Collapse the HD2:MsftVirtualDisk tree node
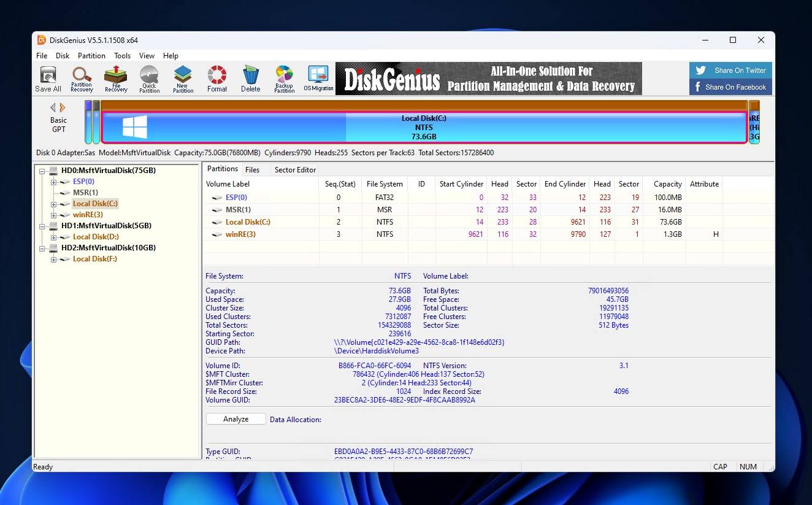This screenshot has width=812, height=505. pos(42,248)
